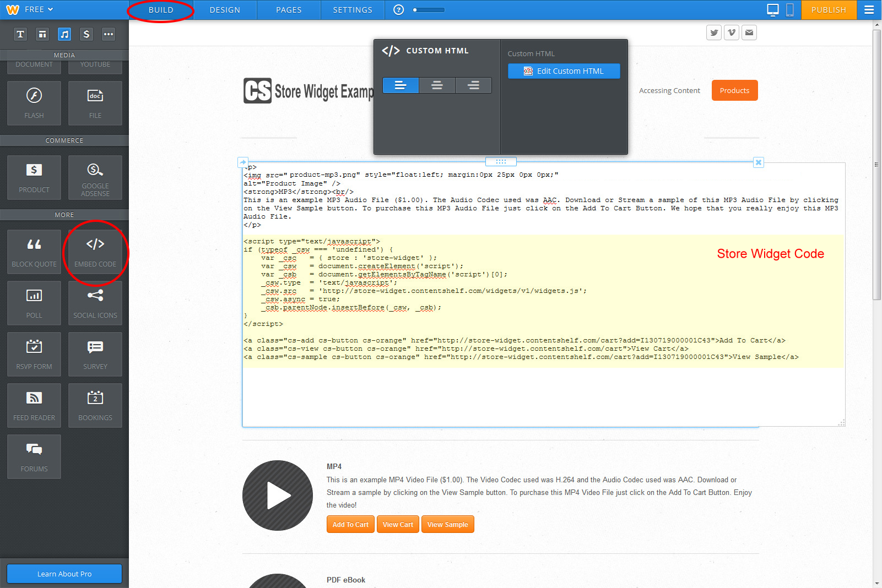This screenshot has height=588, width=882.
Task: Select the More elements ellipsis icon
Action: click(x=109, y=34)
